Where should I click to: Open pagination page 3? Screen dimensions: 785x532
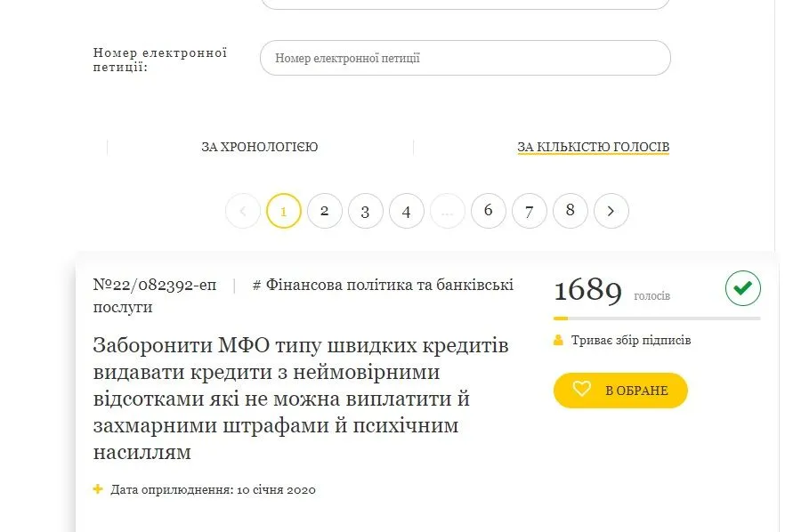(366, 211)
